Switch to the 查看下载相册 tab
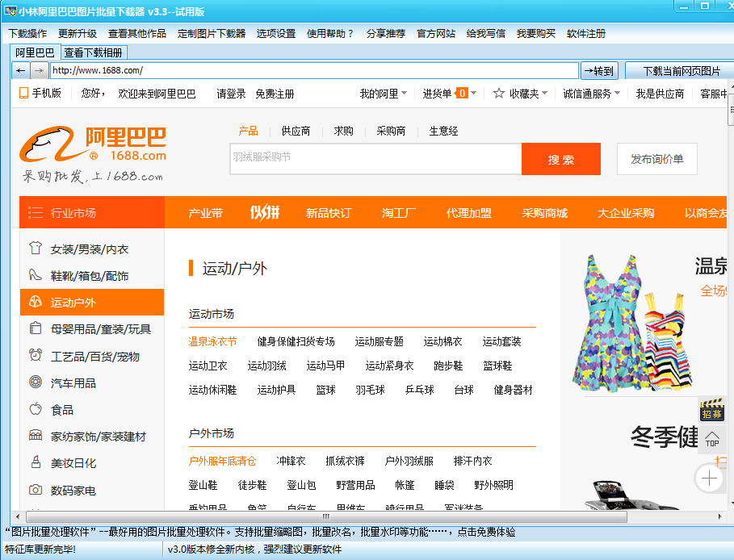This screenshot has height=560, width=734. coord(93,52)
